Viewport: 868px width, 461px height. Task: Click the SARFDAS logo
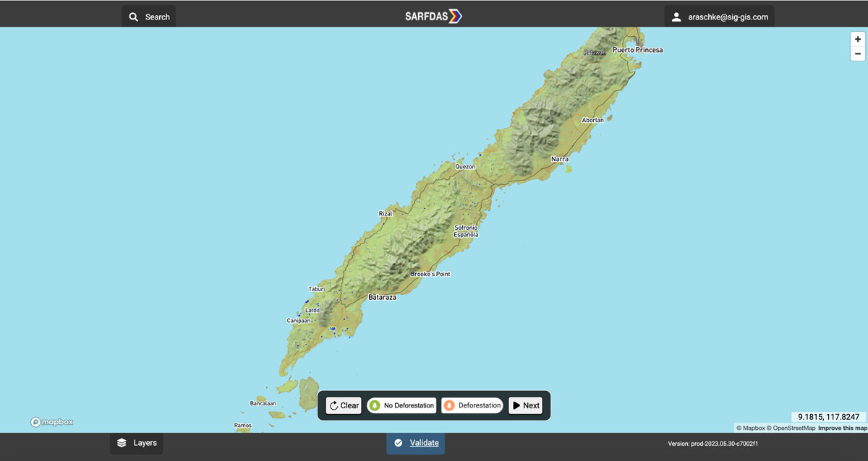(433, 14)
